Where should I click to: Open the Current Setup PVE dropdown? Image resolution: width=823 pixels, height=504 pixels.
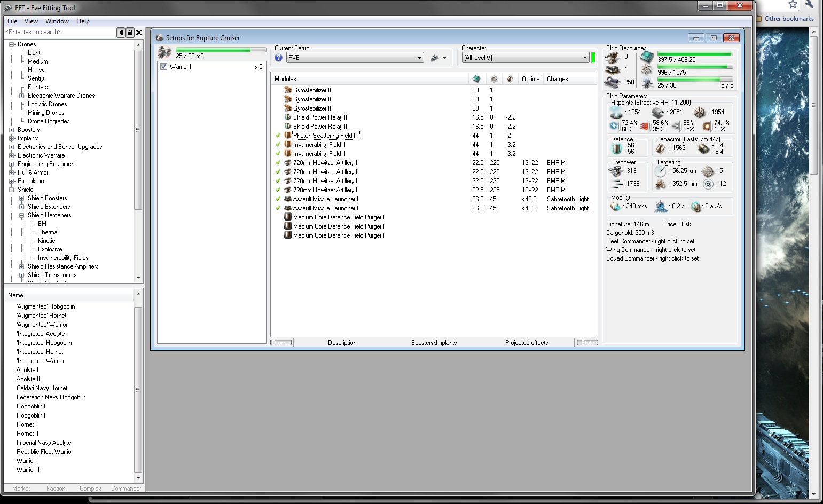pos(355,58)
